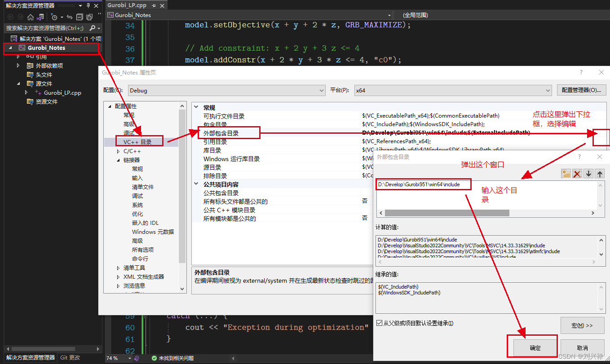Collapse the 源文件 folder
610x364 pixels.
point(18,83)
